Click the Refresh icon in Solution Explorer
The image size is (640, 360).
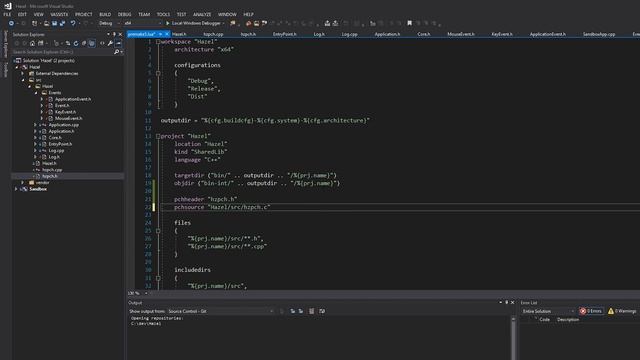[x=76, y=43]
